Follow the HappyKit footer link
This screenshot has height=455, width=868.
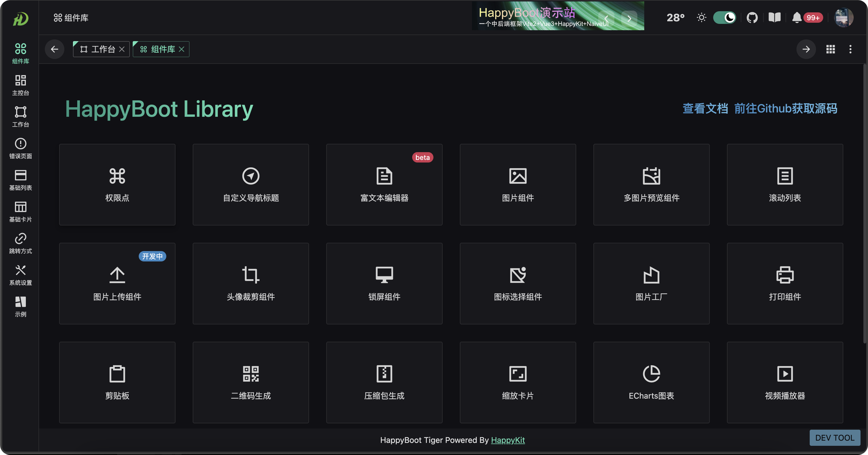tap(508, 440)
